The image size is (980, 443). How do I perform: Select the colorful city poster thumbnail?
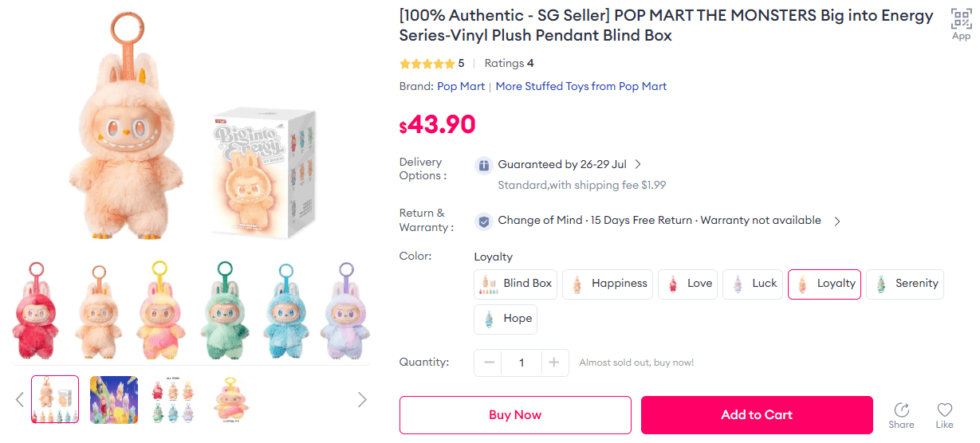tap(114, 399)
